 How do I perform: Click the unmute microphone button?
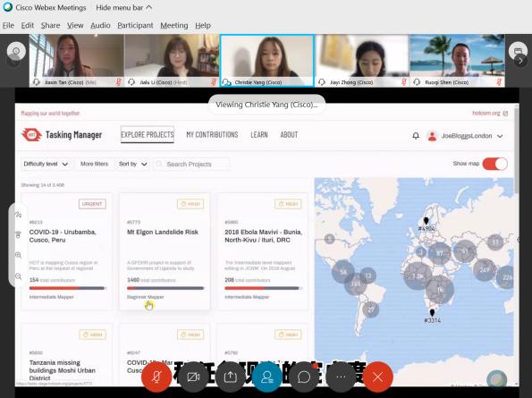[x=156, y=377]
